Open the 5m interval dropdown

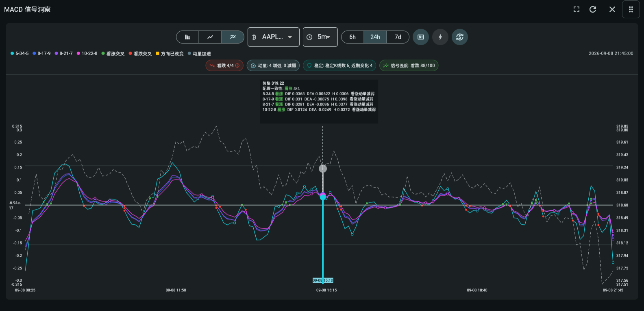pyautogui.click(x=320, y=37)
